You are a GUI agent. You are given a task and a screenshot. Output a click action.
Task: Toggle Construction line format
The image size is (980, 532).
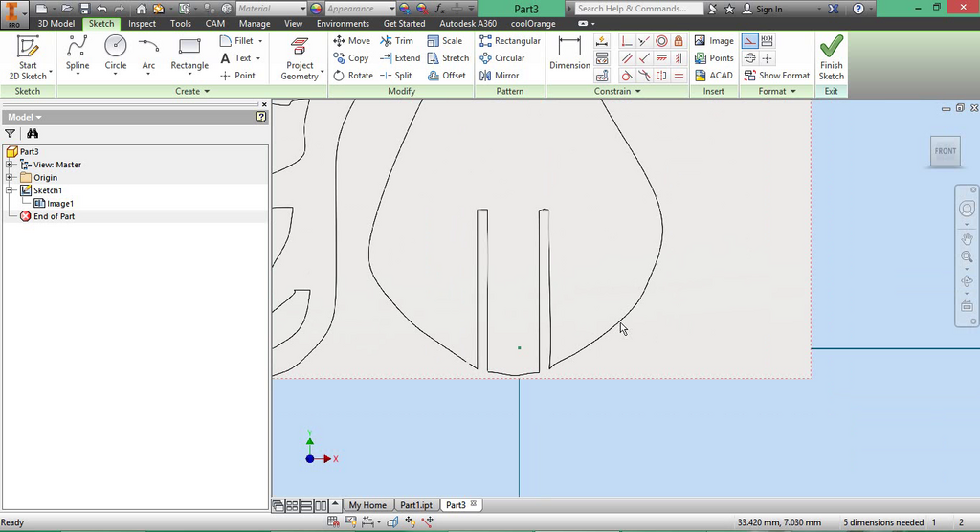click(x=749, y=41)
